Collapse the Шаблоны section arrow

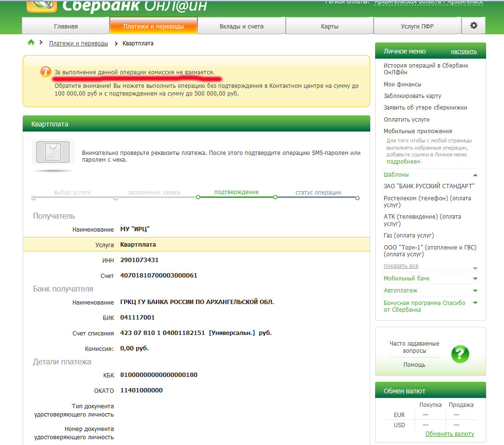(x=475, y=175)
